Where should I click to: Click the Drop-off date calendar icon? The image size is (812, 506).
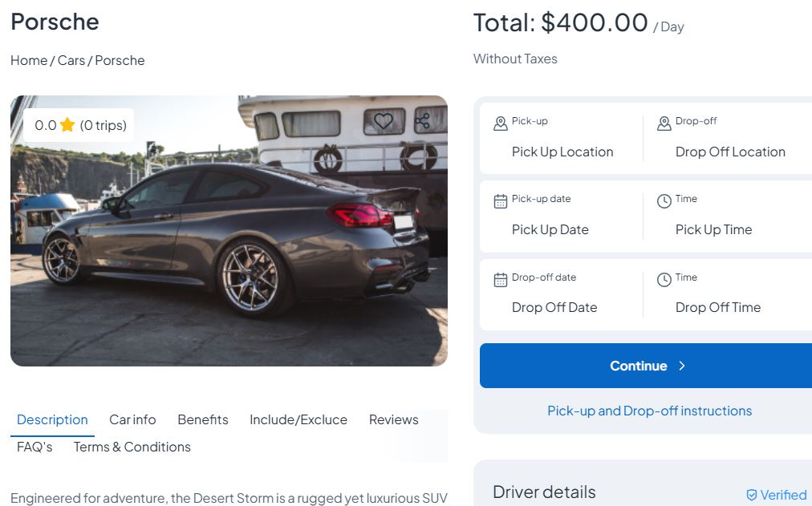tap(501, 279)
